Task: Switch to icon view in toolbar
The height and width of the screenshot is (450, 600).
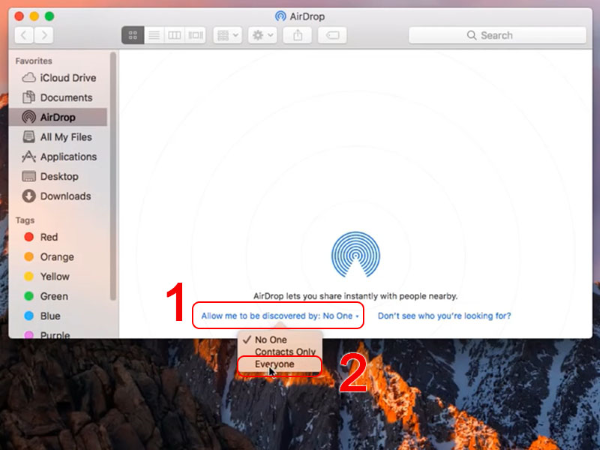Action: point(132,35)
